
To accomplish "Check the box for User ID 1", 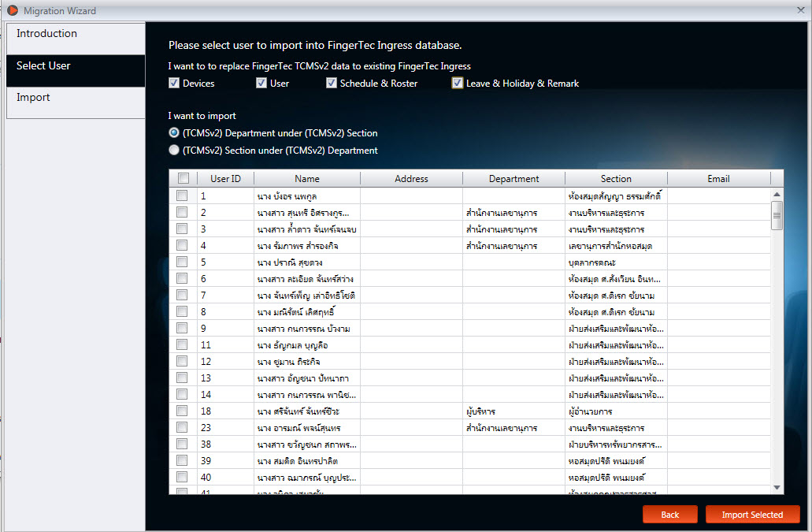I will click(182, 195).
